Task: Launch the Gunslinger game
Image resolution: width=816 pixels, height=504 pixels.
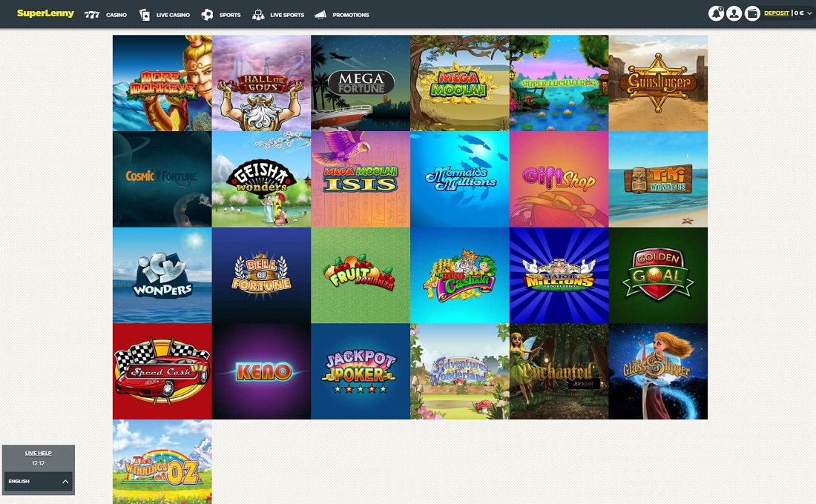Action: tap(658, 83)
